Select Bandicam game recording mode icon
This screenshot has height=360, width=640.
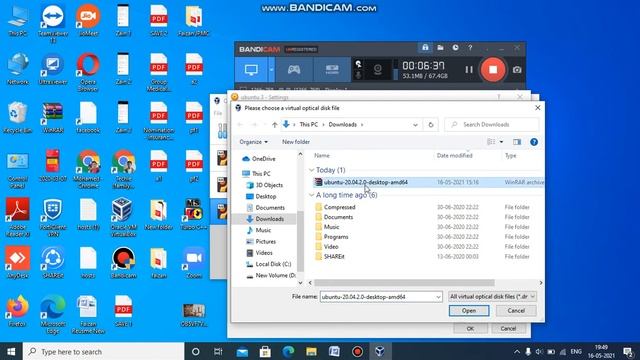coord(294,70)
